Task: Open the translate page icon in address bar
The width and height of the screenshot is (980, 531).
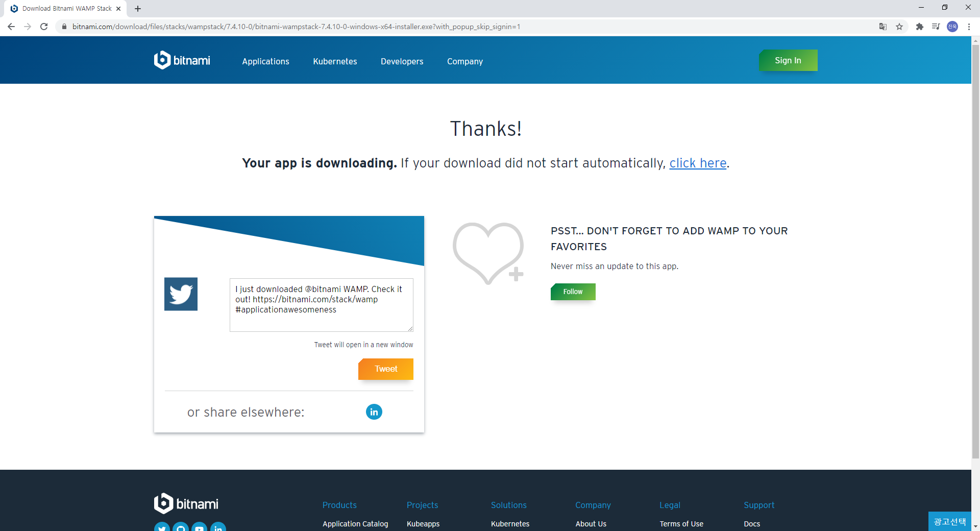Action: (x=883, y=27)
